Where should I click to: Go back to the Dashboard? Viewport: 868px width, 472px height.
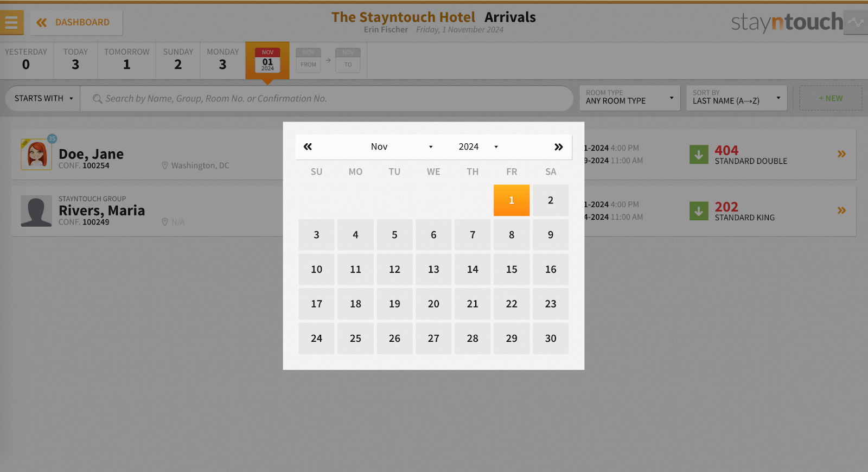click(x=76, y=22)
